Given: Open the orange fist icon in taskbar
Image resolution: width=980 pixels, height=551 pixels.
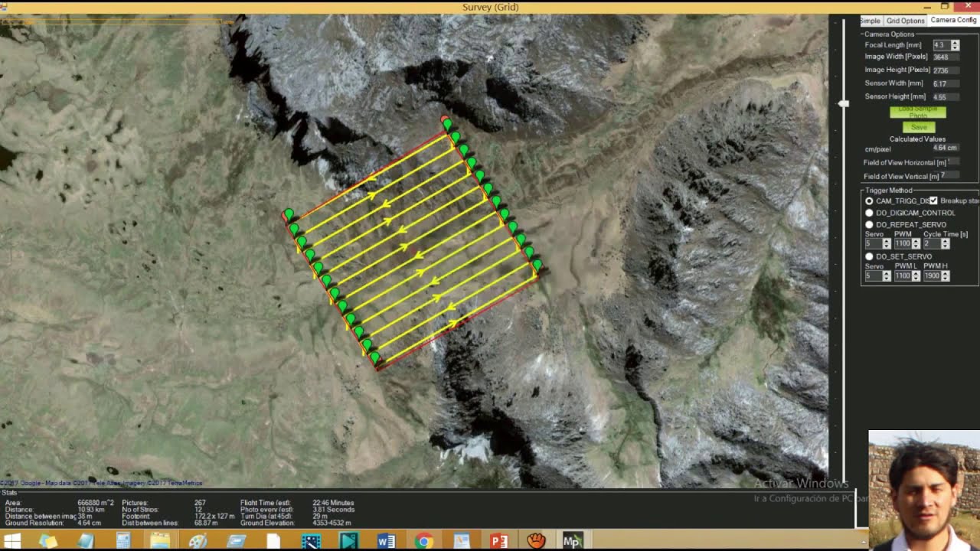Looking at the screenshot, I should tap(536, 541).
